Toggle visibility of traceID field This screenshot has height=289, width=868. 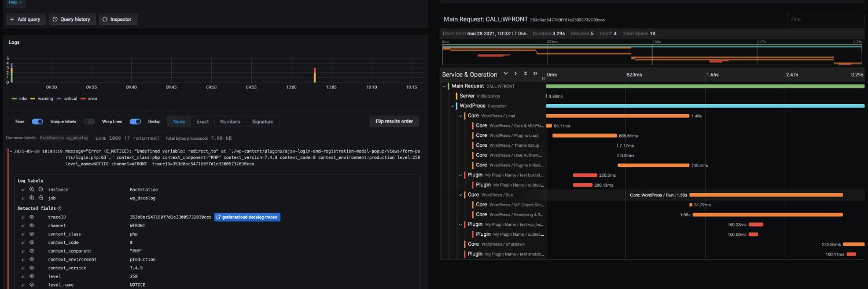click(x=32, y=217)
